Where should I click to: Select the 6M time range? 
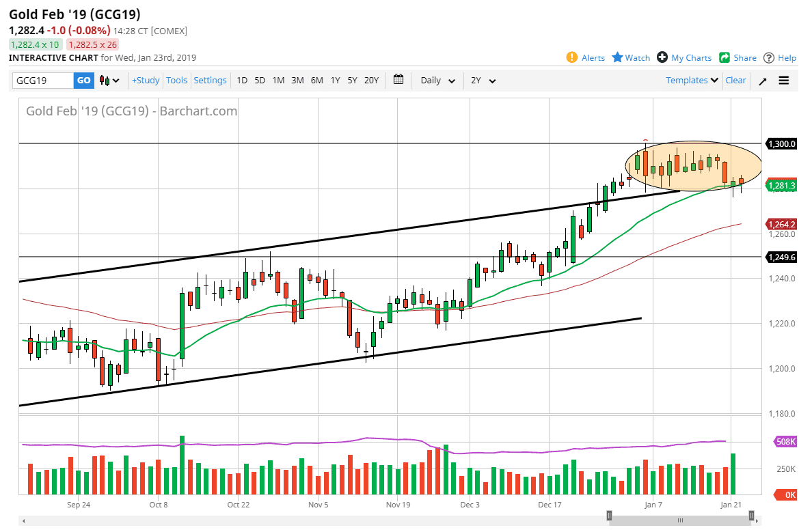pos(316,80)
